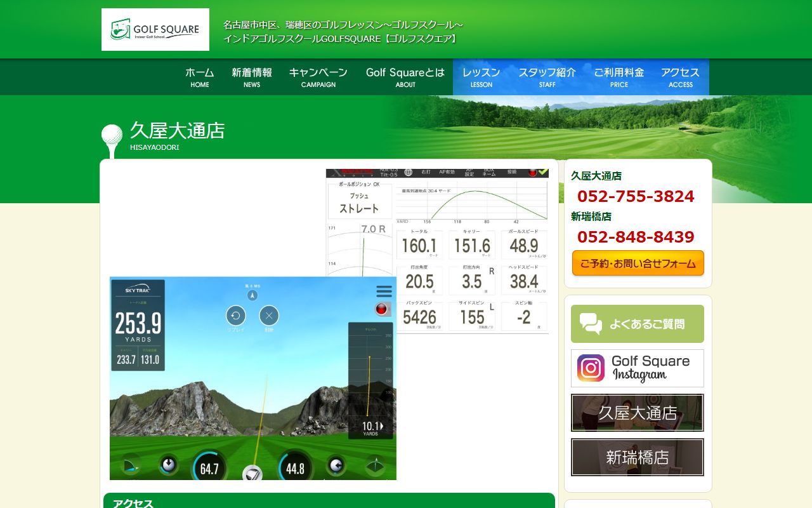Open the 新着情報 NEWS menu item
The height and width of the screenshot is (508, 812).
click(252, 77)
